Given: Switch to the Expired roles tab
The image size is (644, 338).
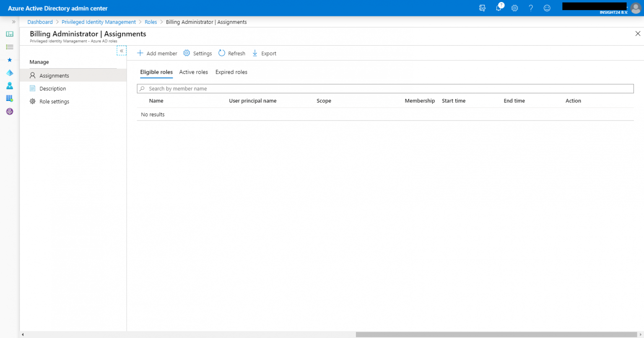Looking at the screenshot, I should click(x=231, y=72).
